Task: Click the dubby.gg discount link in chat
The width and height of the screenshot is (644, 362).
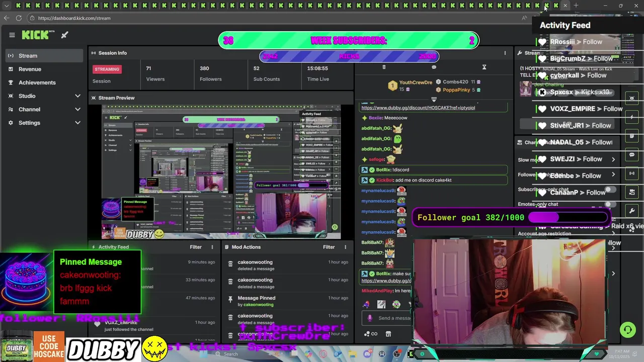Action: point(418,108)
